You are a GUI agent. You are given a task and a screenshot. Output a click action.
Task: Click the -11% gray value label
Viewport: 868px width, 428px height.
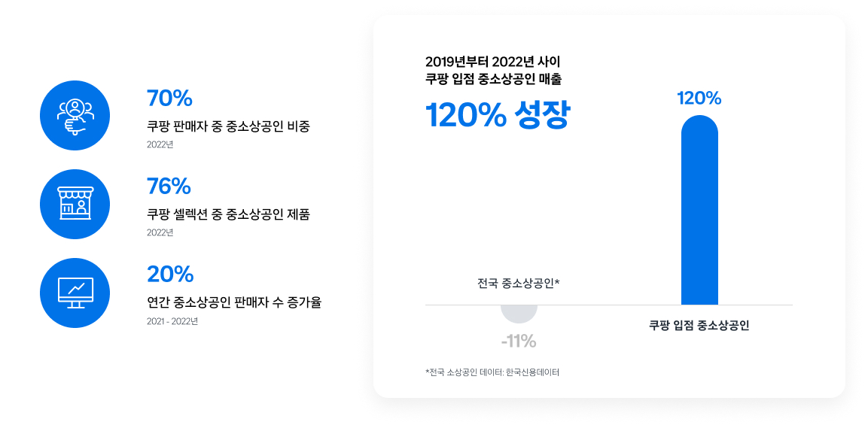click(519, 341)
